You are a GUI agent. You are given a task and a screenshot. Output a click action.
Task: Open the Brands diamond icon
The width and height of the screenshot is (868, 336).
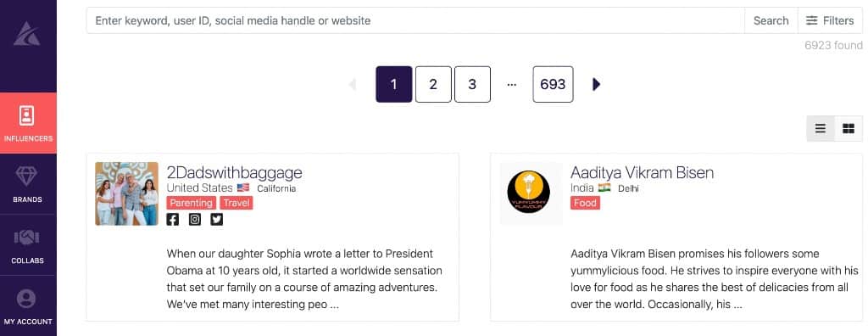pyautogui.click(x=26, y=176)
